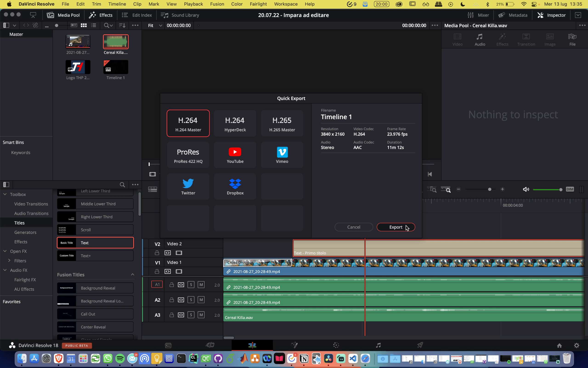Mute audio track A1

(x=201, y=285)
